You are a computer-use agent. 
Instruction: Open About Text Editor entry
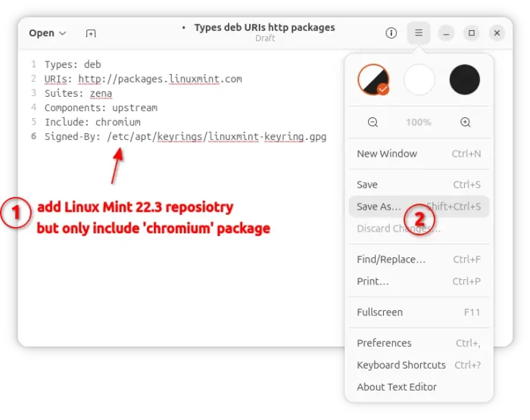click(x=419, y=387)
